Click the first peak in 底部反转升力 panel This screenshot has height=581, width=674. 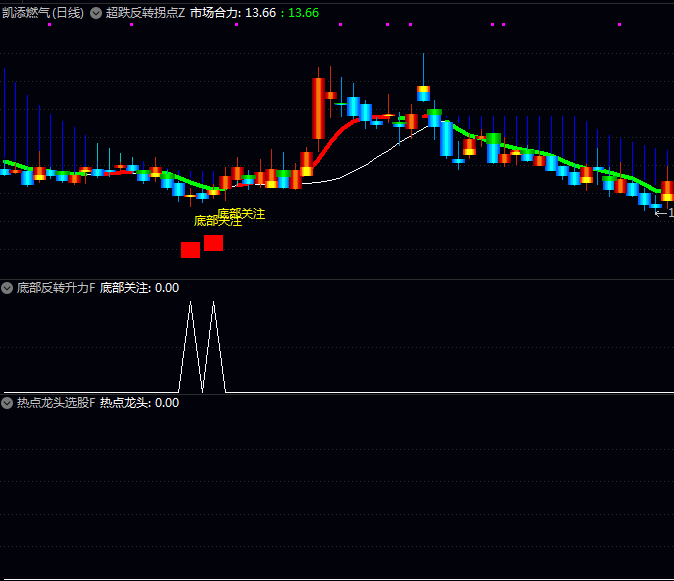click(x=190, y=304)
